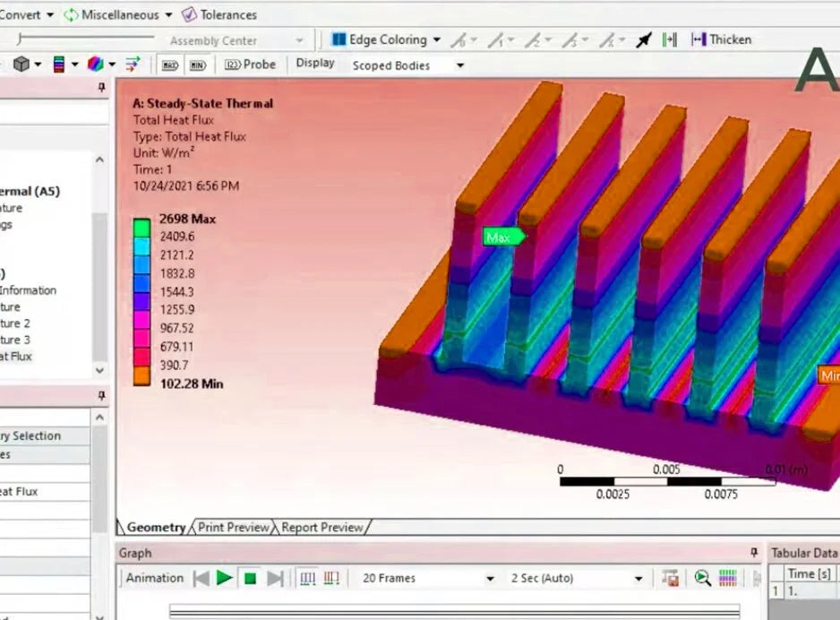The image size is (840, 620).
Task: Click the black arrow direction icon
Action: (x=643, y=39)
